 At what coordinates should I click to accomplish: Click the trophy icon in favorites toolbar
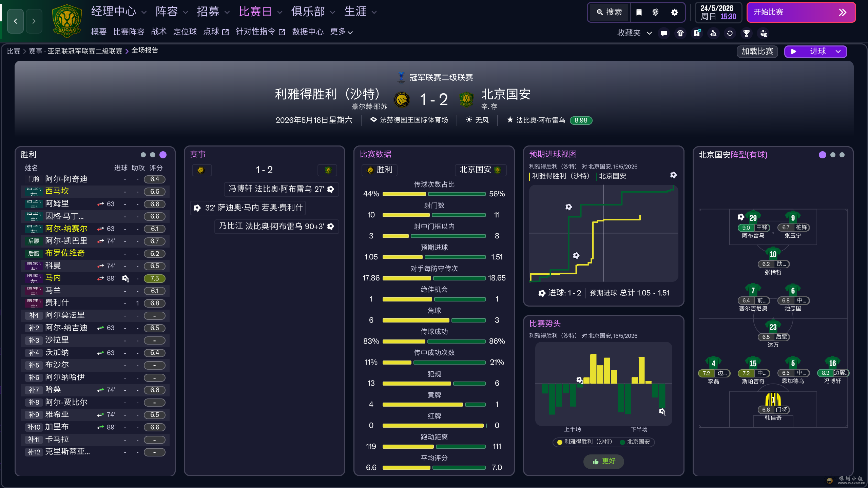746,33
